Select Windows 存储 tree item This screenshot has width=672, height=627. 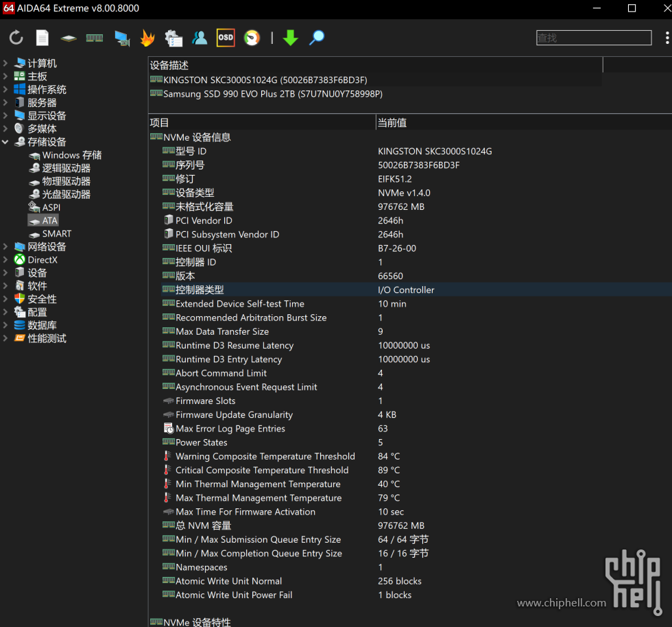(x=71, y=155)
